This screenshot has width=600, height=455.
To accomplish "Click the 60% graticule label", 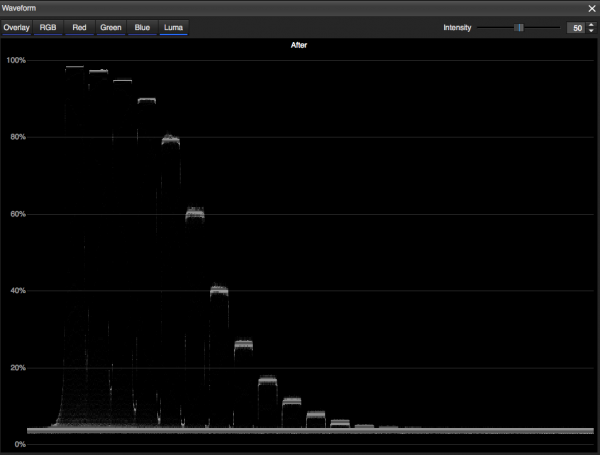I will pos(16,214).
